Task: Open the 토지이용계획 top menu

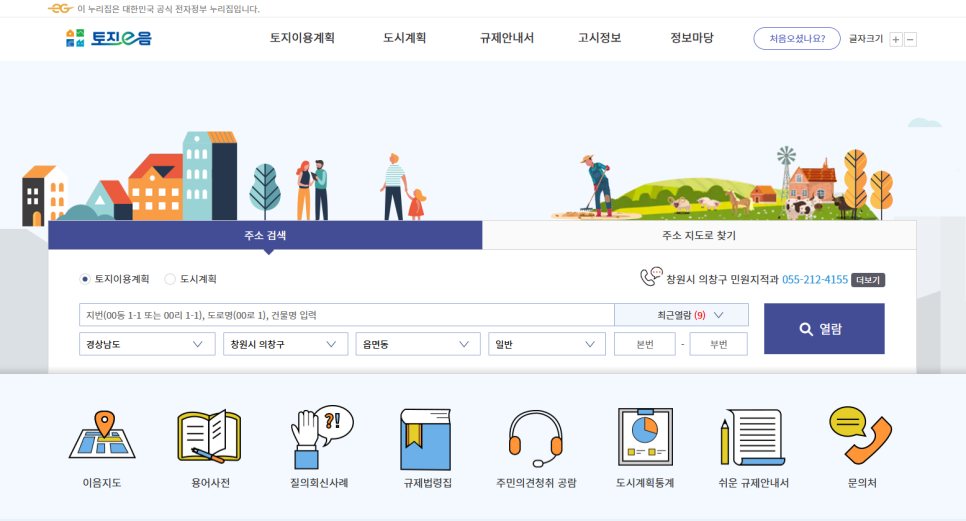Action: tap(302, 38)
